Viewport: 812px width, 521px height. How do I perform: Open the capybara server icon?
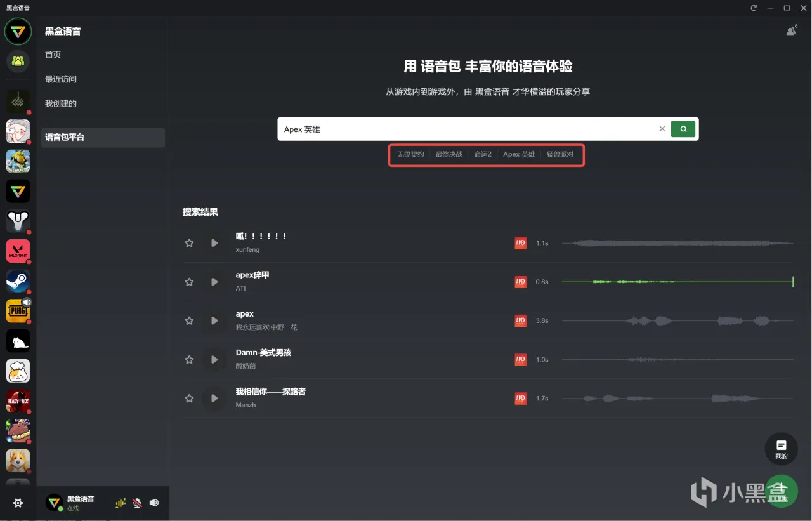pyautogui.click(x=18, y=430)
